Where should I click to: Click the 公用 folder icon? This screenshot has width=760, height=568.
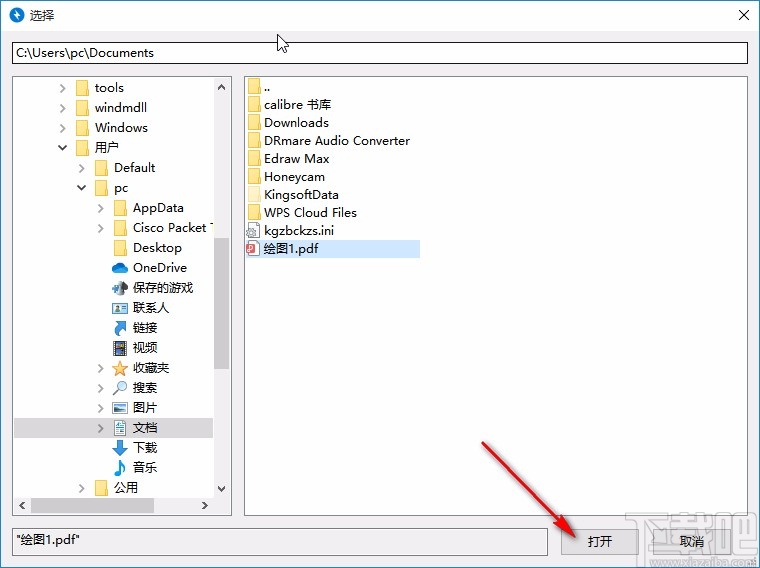pyautogui.click(x=101, y=488)
